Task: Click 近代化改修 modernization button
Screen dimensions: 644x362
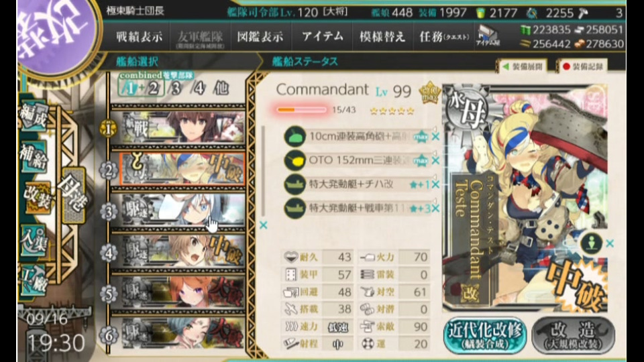Action: (485, 335)
